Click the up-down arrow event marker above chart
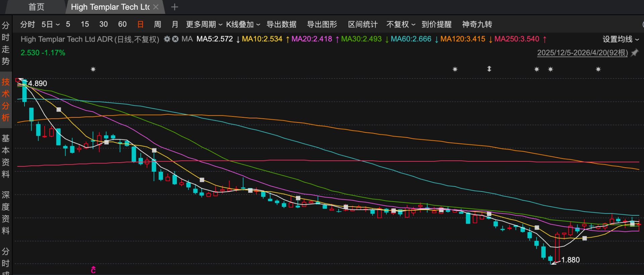Image resolution: width=644 pixels, height=275 pixels. [489, 69]
